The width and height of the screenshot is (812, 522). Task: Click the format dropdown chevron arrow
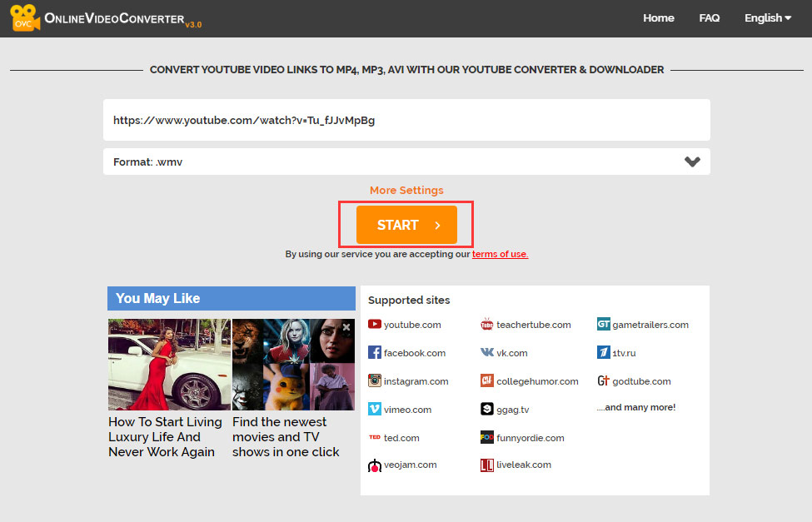click(692, 162)
